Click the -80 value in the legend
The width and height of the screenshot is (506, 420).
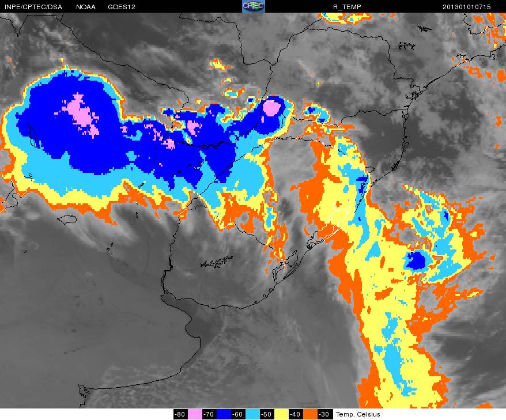(x=180, y=414)
